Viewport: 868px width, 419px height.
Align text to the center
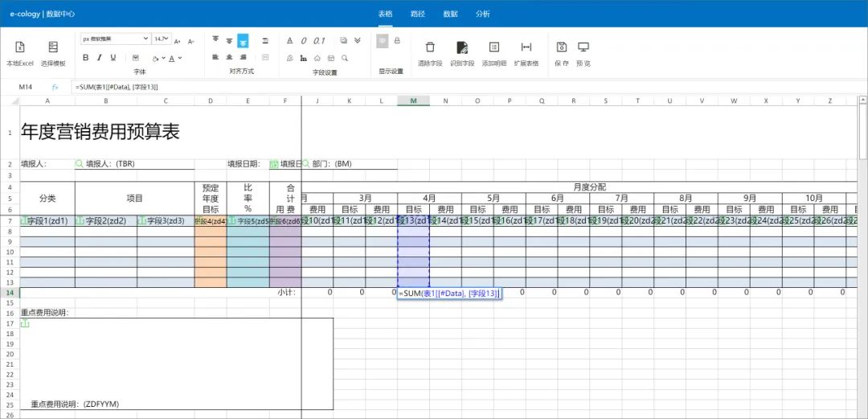point(229,57)
